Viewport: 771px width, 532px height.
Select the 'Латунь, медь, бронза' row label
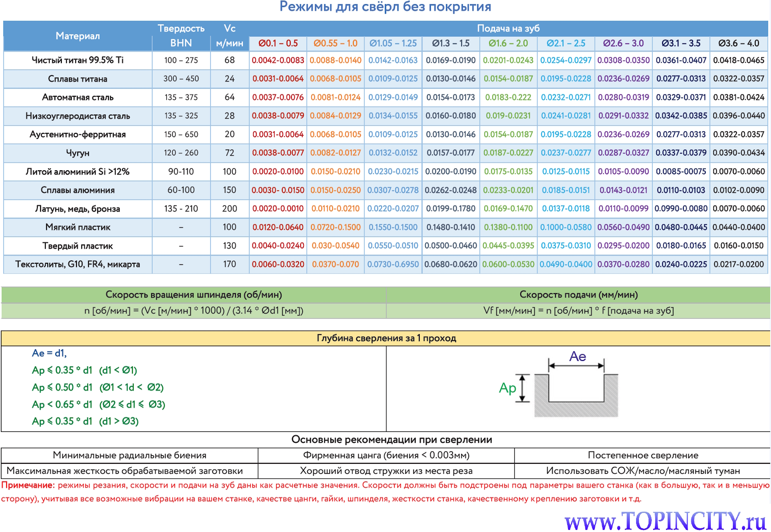tap(78, 208)
